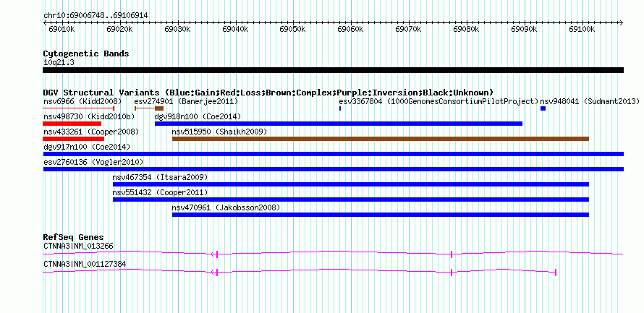This screenshot has width=644, height=313.
Task: Select the red nsv498730 loss bar
Action: pos(72,124)
